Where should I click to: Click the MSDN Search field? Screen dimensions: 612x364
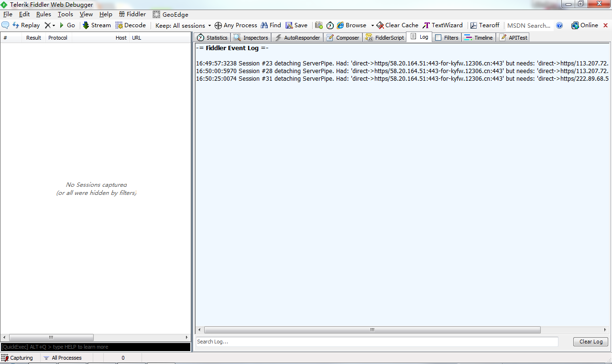tap(529, 25)
